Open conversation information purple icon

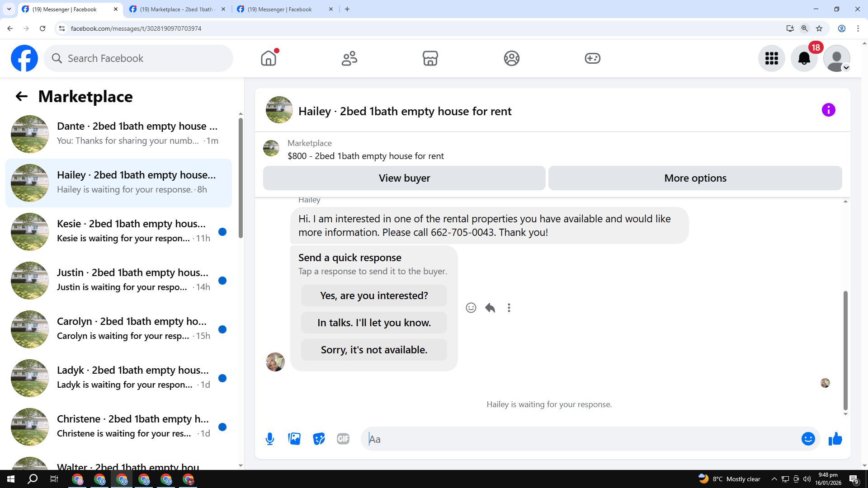click(x=828, y=110)
